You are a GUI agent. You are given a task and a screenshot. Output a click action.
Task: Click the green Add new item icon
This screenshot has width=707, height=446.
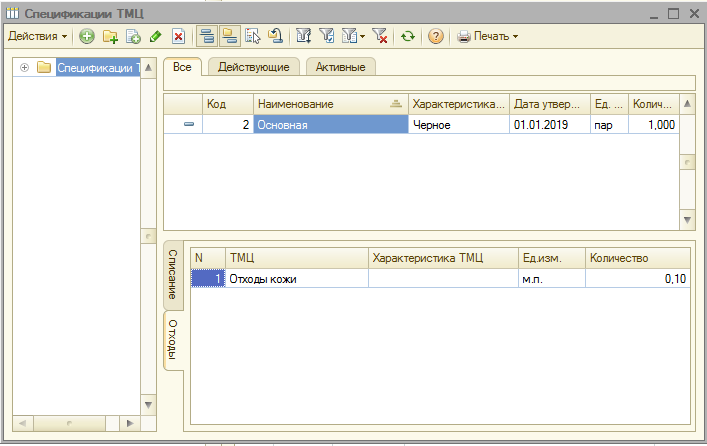(x=87, y=36)
